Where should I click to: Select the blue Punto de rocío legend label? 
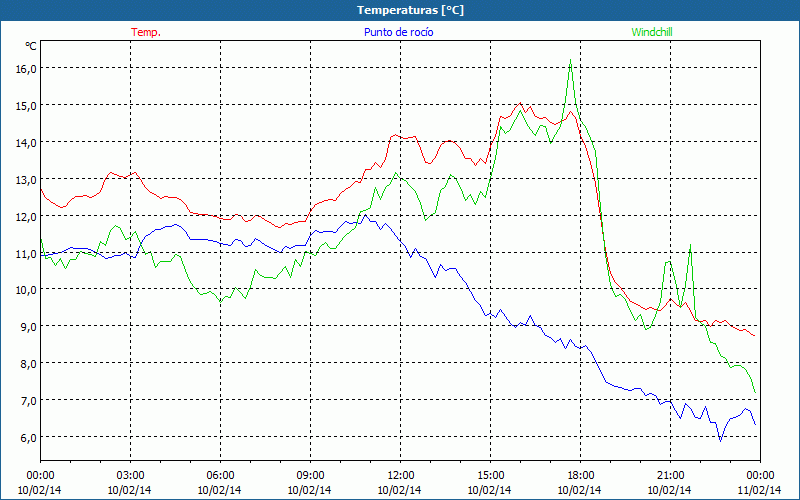click(398, 32)
